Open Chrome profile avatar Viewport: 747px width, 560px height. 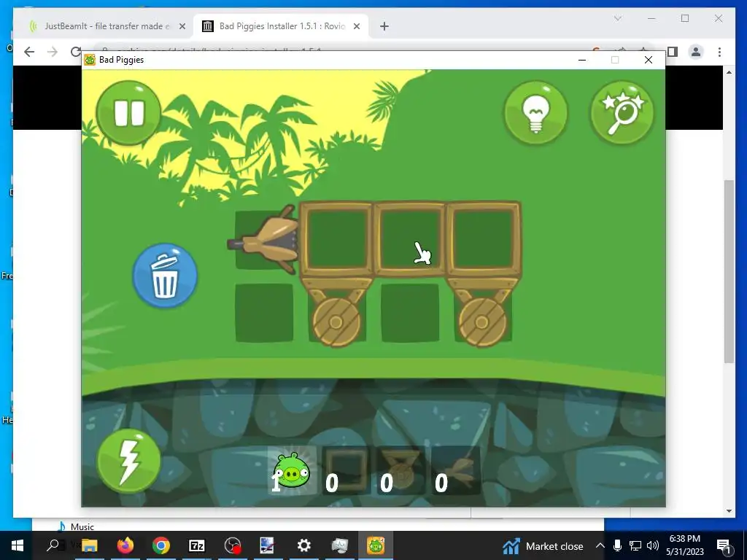(696, 52)
